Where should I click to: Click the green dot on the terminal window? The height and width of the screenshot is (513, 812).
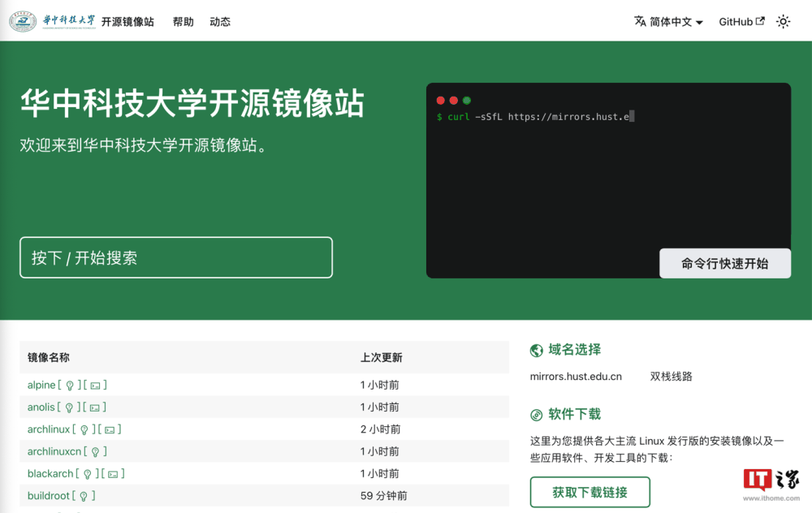pos(466,100)
